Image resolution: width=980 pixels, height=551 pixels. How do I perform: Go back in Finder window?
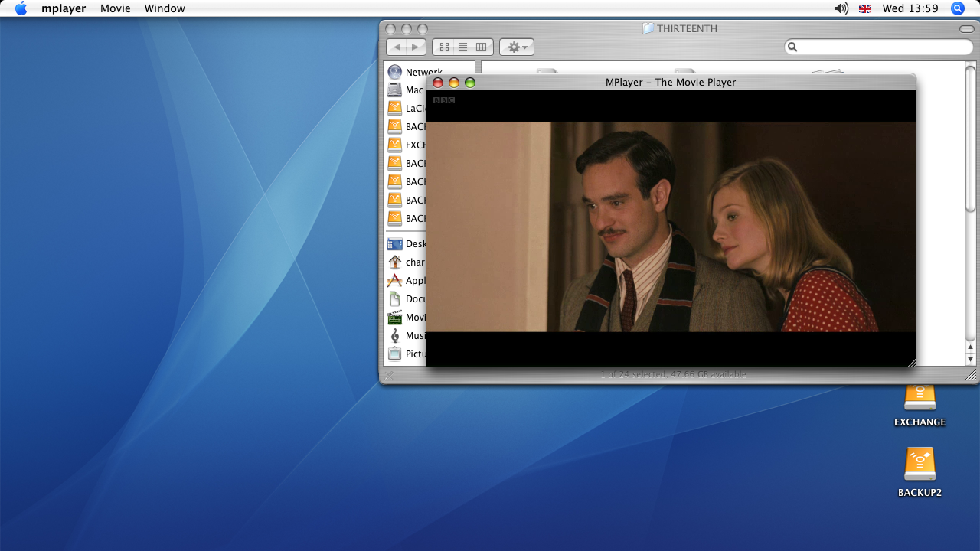point(397,47)
